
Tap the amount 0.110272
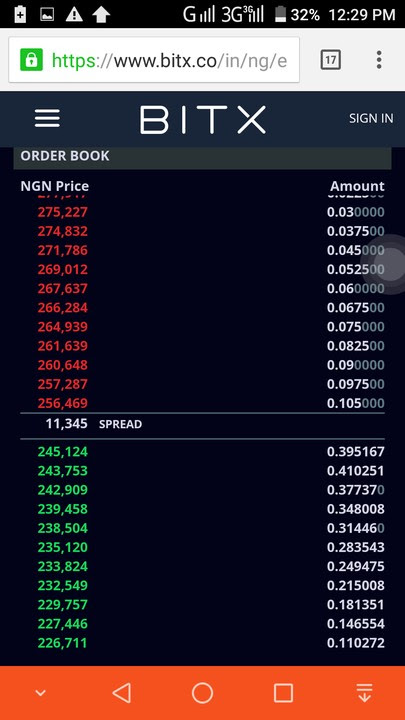[x=356, y=643]
